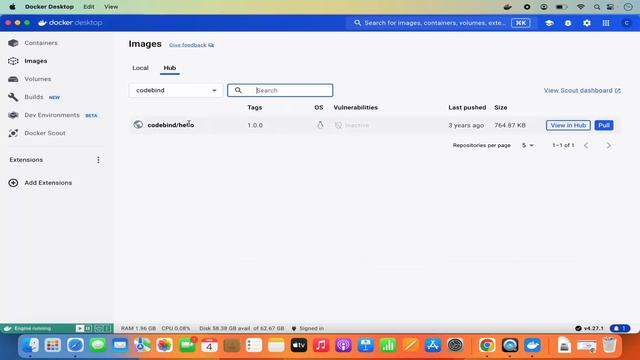This screenshot has width=640, height=360.
Task: Open the View menu
Action: point(111,7)
